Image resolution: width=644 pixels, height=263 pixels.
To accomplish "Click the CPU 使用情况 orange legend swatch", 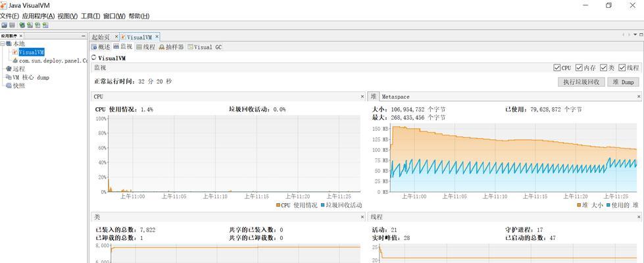I will click(278, 204).
